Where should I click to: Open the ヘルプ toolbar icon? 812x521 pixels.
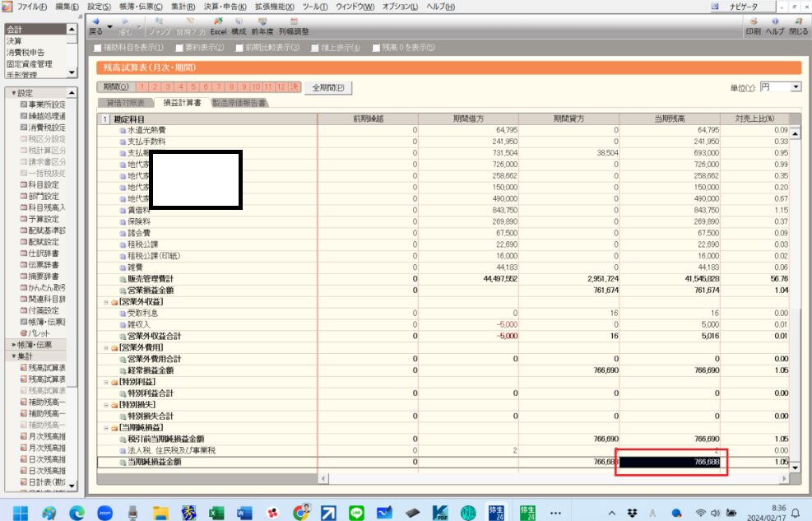[775, 25]
